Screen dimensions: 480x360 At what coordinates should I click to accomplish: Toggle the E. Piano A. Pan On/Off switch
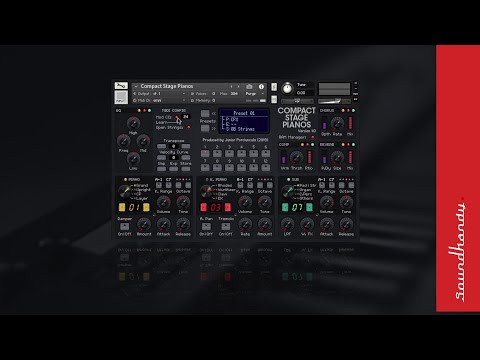tap(206, 227)
